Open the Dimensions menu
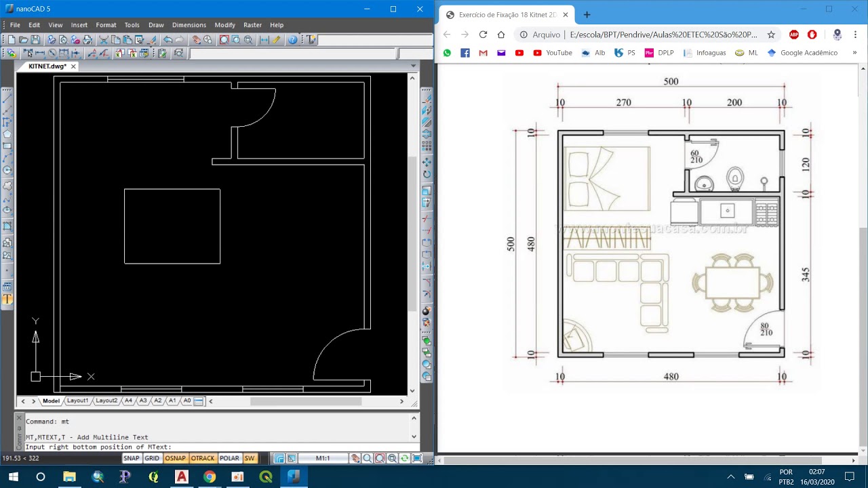This screenshot has height=488, width=868. [x=189, y=25]
